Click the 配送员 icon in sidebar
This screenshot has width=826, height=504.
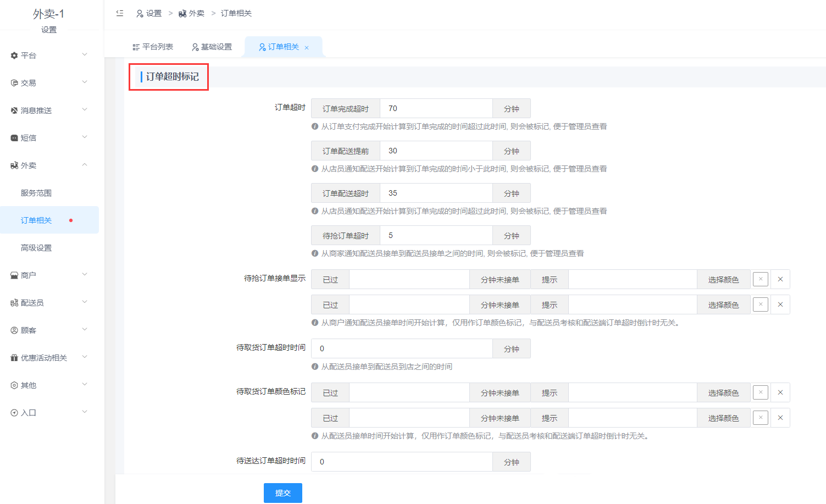click(x=14, y=303)
